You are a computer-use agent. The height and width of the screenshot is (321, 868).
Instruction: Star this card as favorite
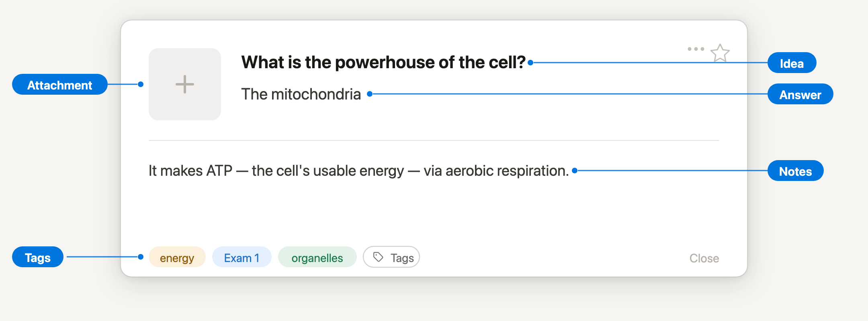point(720,53)
